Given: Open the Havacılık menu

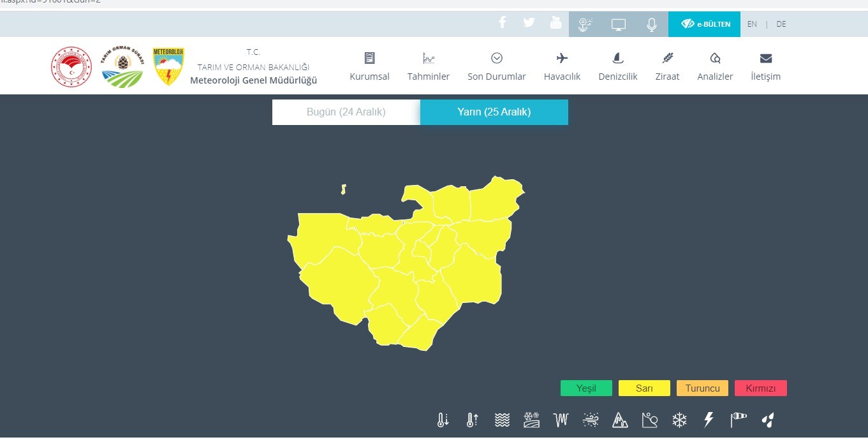Looking at the screenshot, I should (x=562, y=67).
